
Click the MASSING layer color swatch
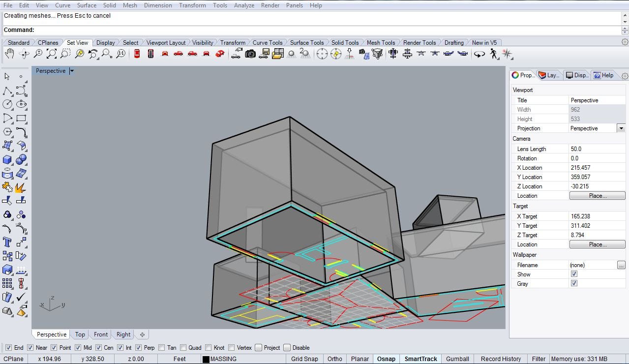pyautogui.click(x=206, y=359)
